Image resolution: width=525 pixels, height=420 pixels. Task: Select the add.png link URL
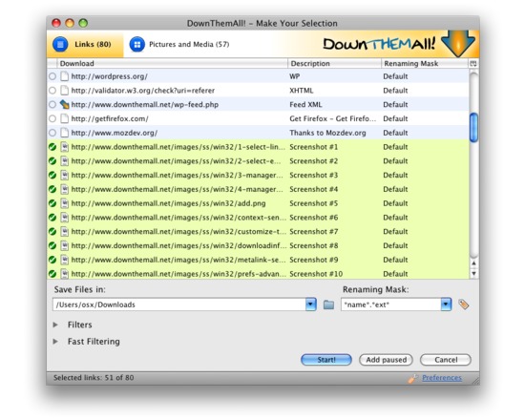(x=168, y=203)
